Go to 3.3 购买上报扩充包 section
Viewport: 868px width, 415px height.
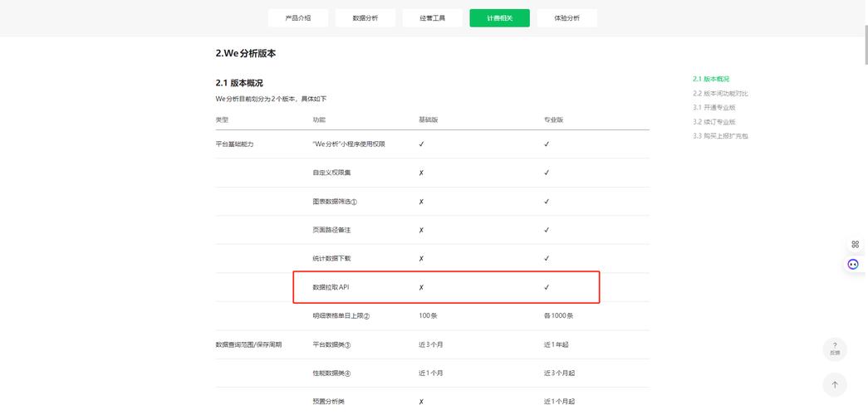tap(720, 135)
